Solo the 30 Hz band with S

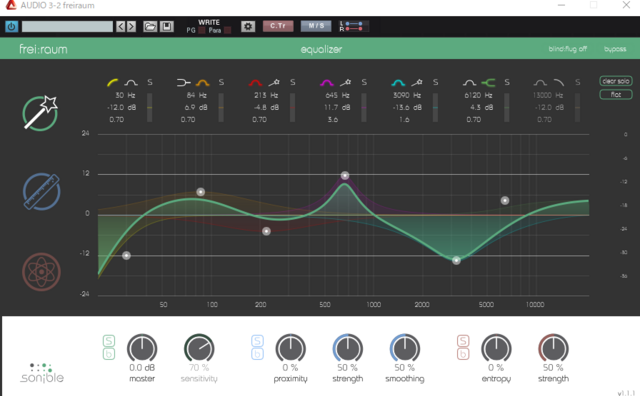(150, 82)
